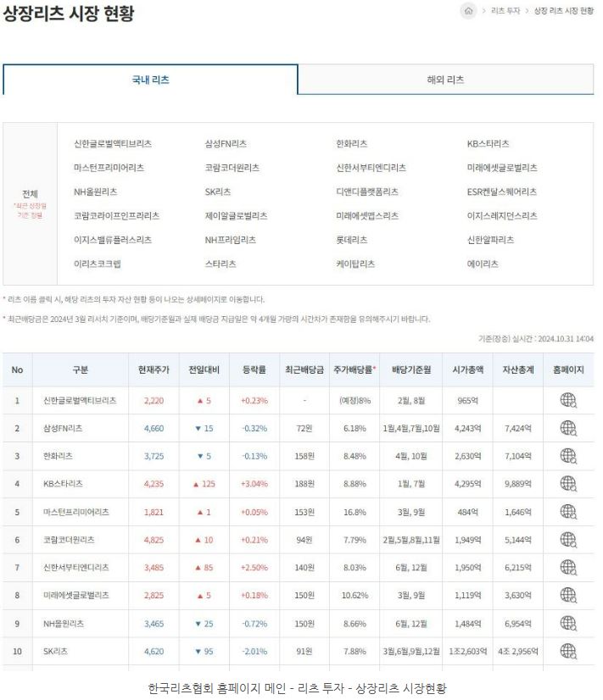Open 제이알글로벌리츠 link in the list

236,216
